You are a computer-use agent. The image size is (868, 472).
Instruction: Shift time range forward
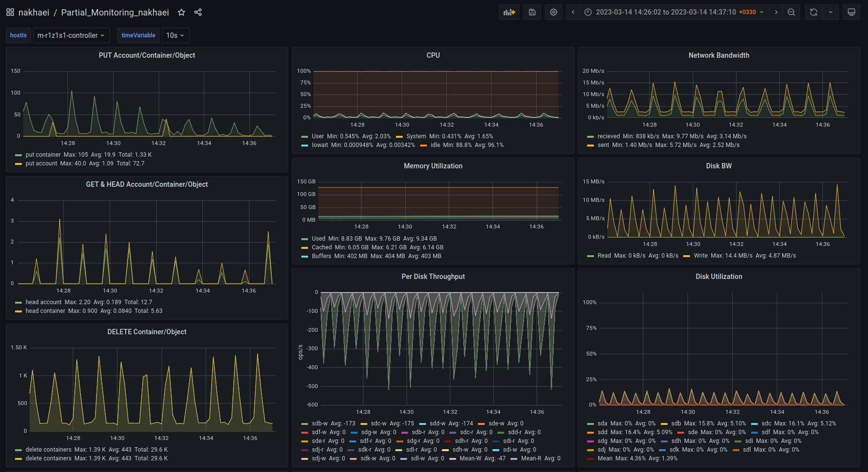(x=776, y=12)
